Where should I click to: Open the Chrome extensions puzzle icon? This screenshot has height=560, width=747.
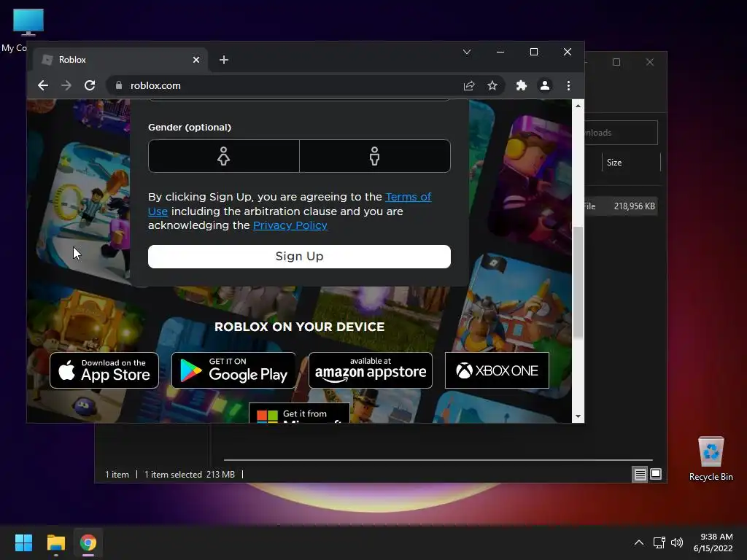coord(521,86)
